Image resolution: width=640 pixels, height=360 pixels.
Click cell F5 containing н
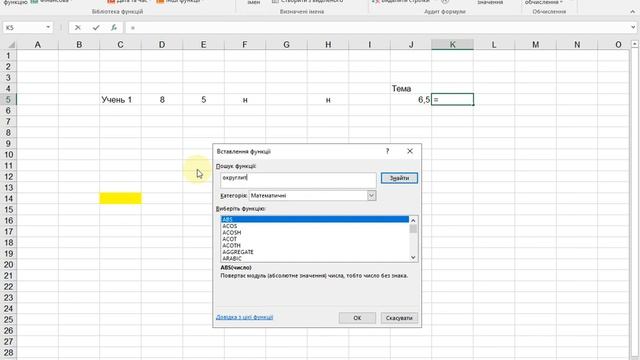[245, 100]
